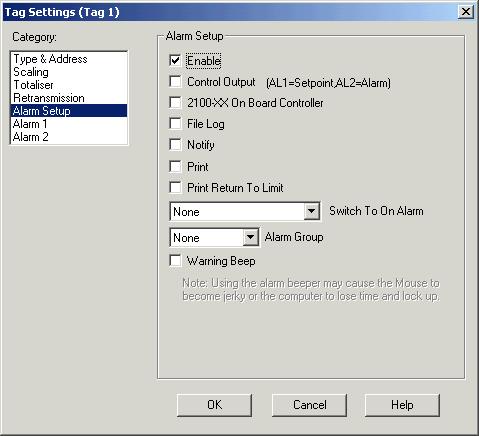Expand the Alarm Group dropdown arrow

tap(251, 237)
